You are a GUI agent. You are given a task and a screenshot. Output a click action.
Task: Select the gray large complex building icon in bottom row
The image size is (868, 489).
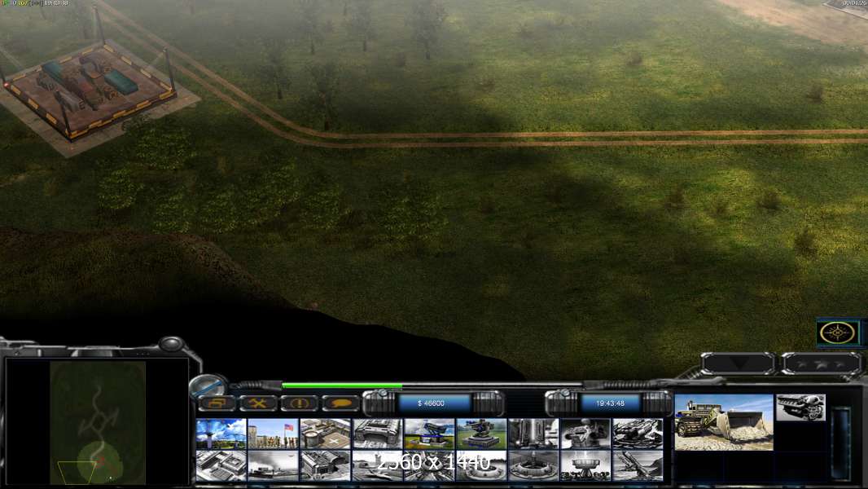[x=221, y=465]
